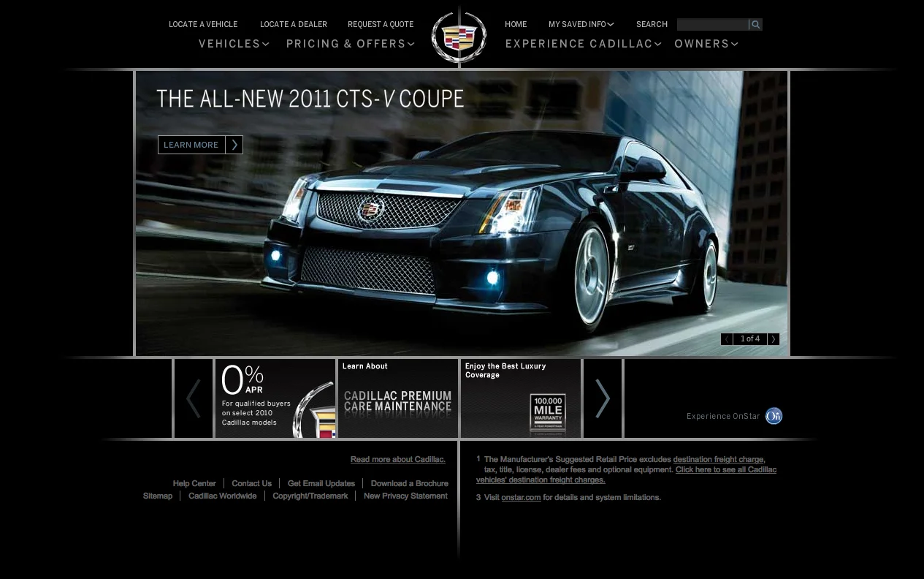Open the 0% APR offer tile
This screenshot has height=579, width=924.
coord(275,398)
